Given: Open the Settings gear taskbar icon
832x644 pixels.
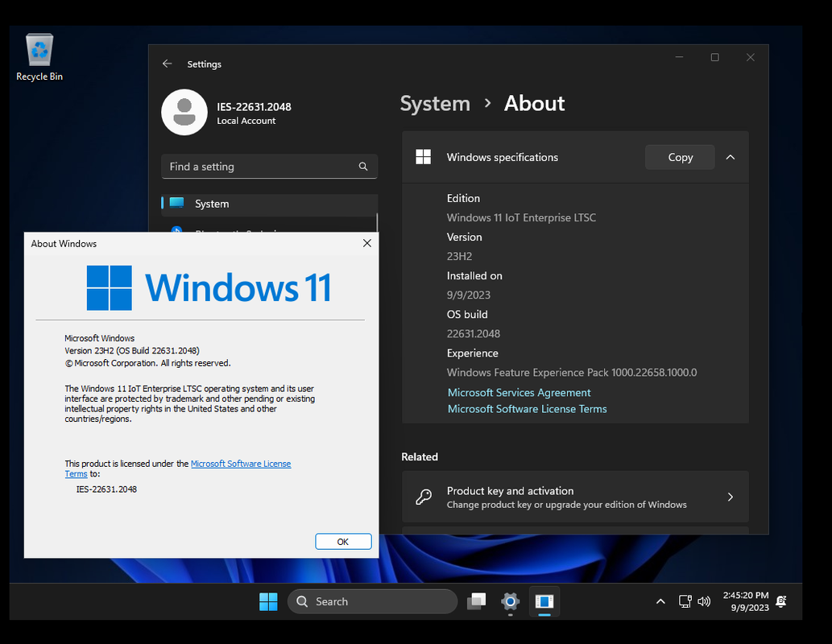Looking at the screenshot, I should 510,601.
